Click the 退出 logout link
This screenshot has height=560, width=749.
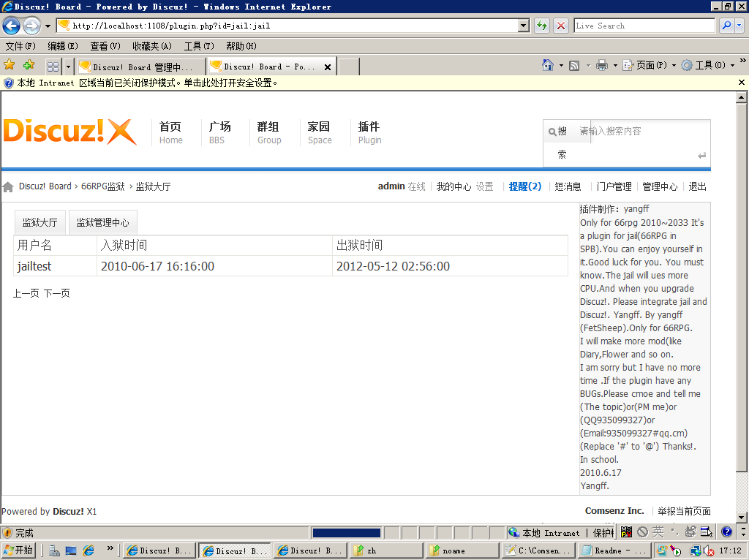697,186
